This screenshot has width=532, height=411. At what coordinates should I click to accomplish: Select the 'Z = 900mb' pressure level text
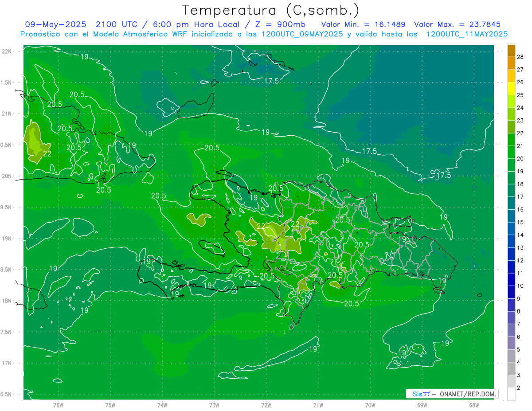pyautogui.click(x=280, y=24)
